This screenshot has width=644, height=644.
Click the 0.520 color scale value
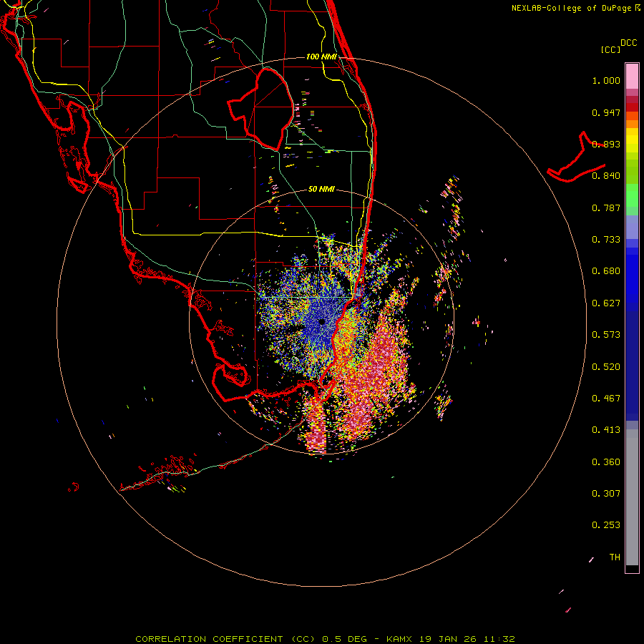click(x=606, y=367)
